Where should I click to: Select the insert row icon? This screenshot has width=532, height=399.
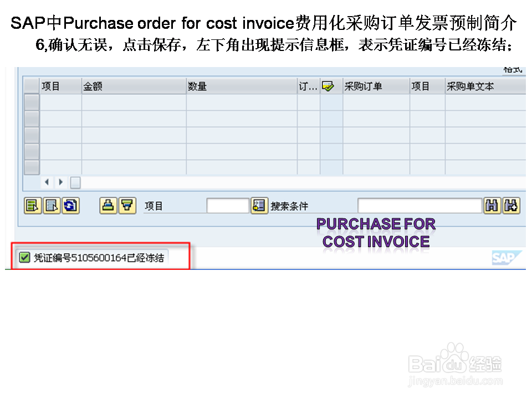(x=32, y=206)
